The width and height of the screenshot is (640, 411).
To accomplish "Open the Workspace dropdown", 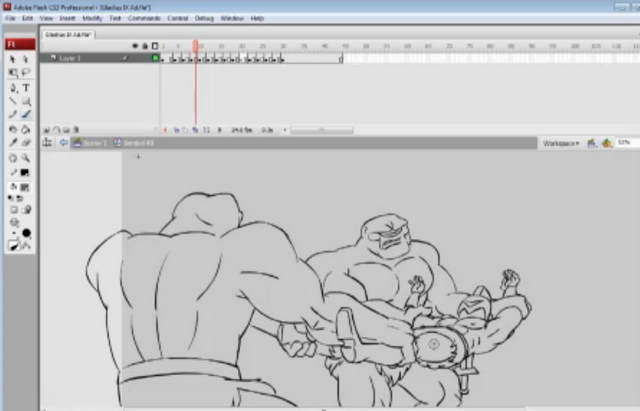I will click(x=561, y=143).
